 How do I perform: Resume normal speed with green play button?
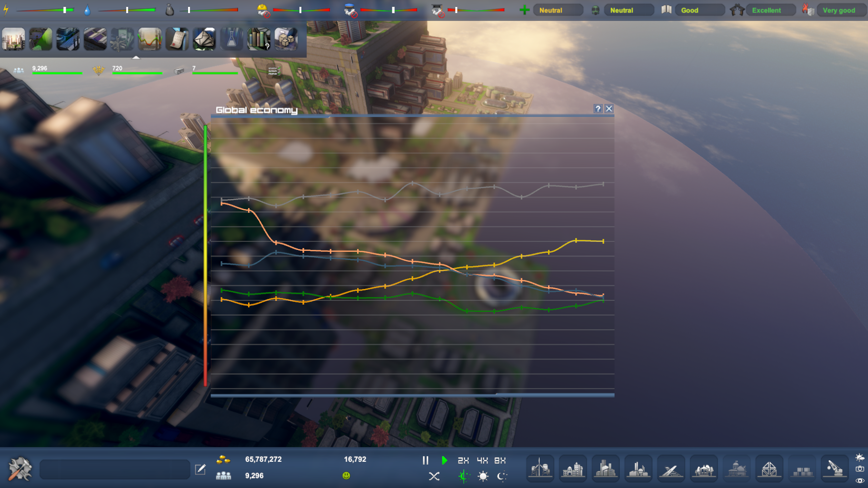pos(444,460)
